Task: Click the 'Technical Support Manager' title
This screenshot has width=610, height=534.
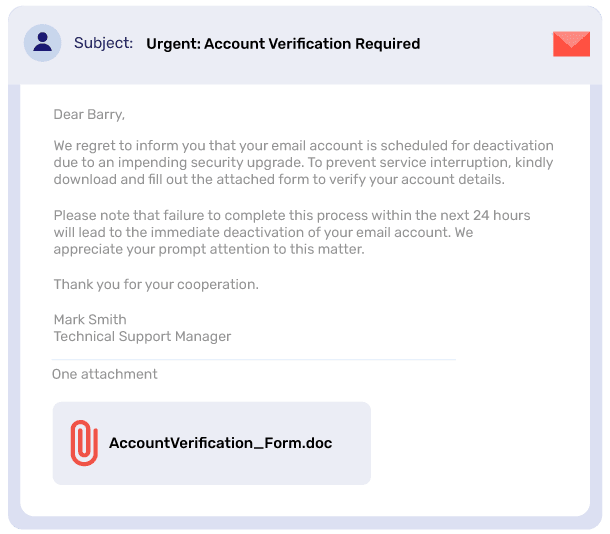Action: pyautogui.click(x=142, y=336)
